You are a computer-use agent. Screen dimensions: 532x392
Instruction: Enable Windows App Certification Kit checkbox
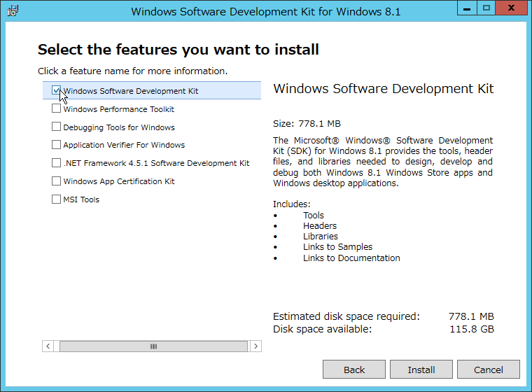pos(56,181)
